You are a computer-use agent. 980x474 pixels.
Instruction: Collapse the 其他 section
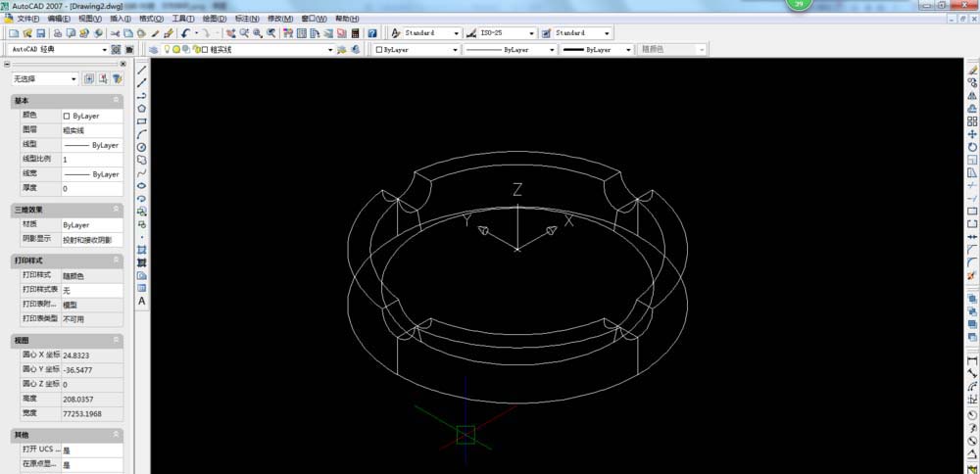pos(117,434)
